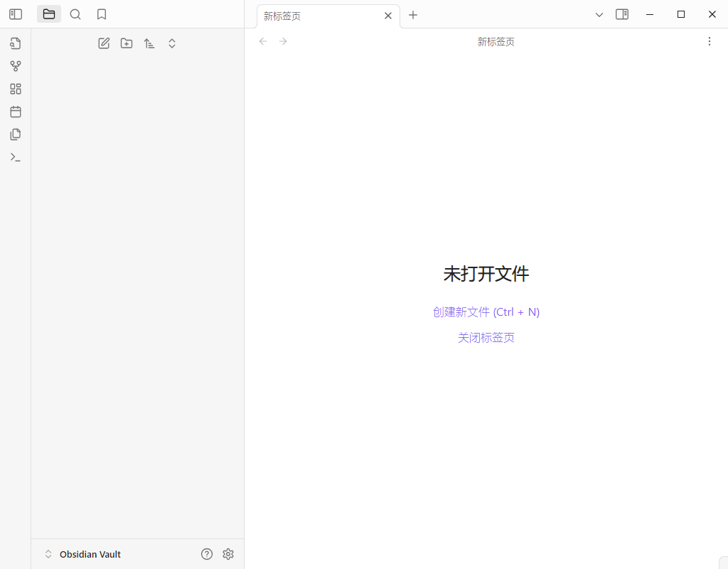This screenshot has width=728, height=569.
Task: Create a new folder
Action: [127, 43]
